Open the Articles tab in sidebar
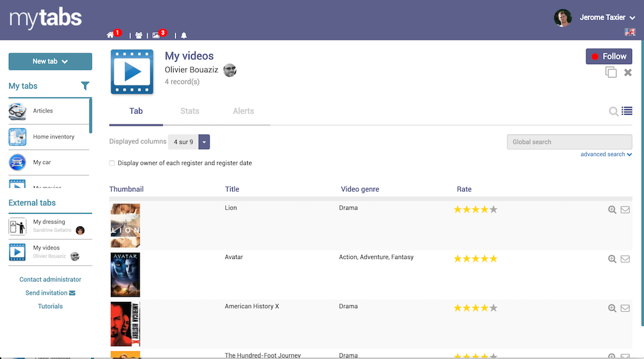This screenshot has width=644, height=359. (48, 111)
